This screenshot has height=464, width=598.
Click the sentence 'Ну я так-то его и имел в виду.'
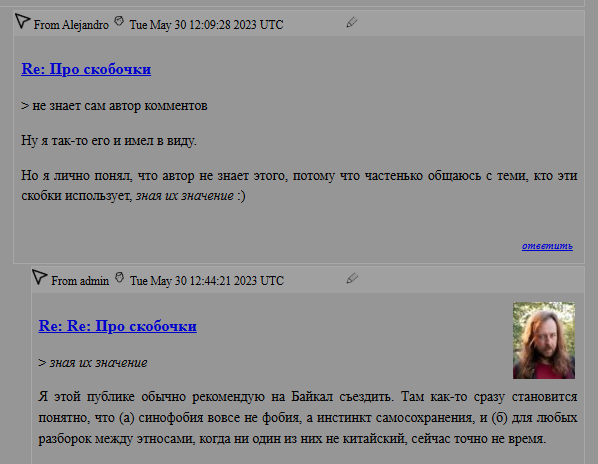tap(109, 141)
